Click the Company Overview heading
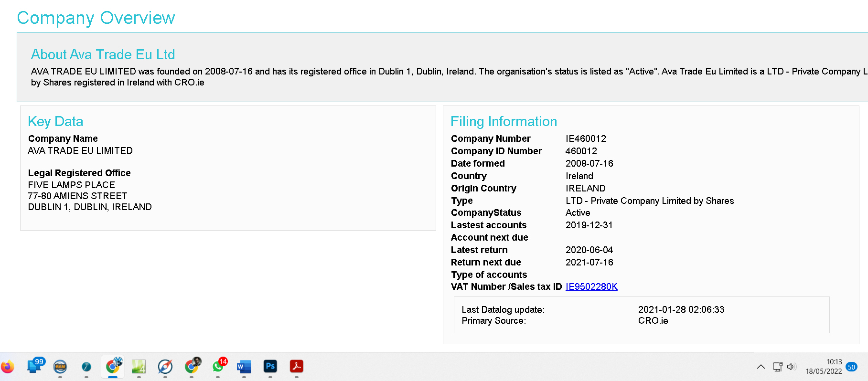The width and height of the screenshot is (868, 381). point(96,18)
